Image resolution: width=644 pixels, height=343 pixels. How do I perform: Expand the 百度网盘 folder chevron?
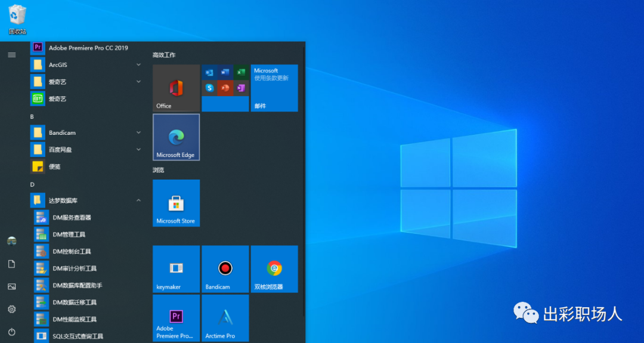click(x=138, y=150)
